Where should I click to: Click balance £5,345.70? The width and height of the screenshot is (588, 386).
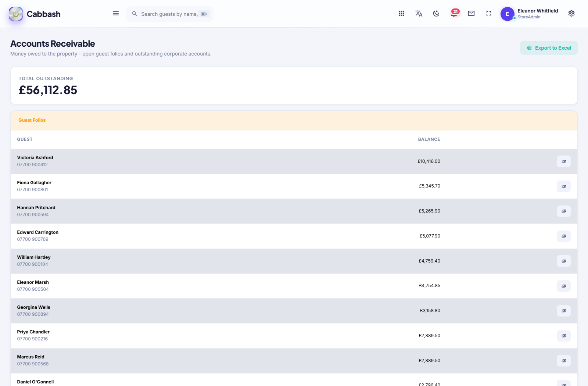click(x=430, y=186)
